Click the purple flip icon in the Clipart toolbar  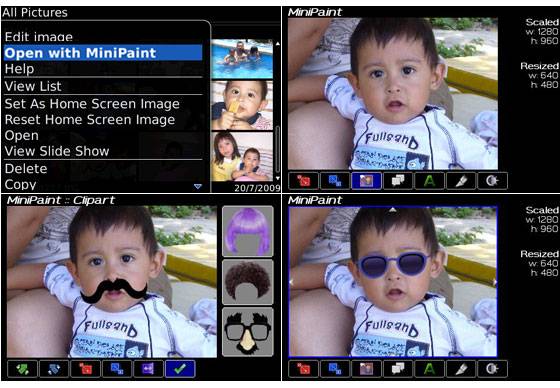tap(148, 369)
